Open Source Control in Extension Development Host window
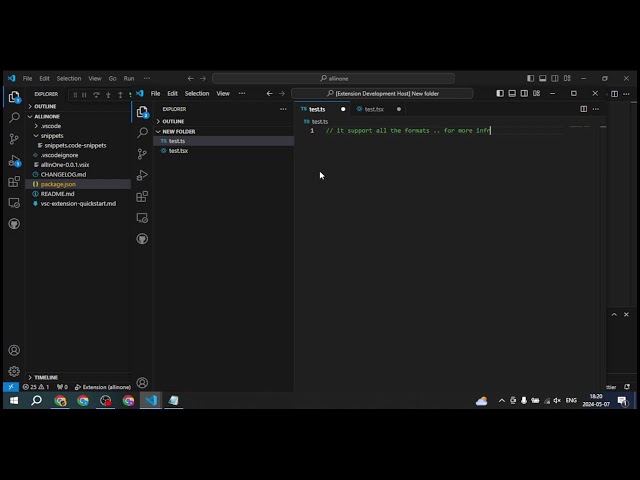This screenshot has width=640, height=480. tap(142, 154)
